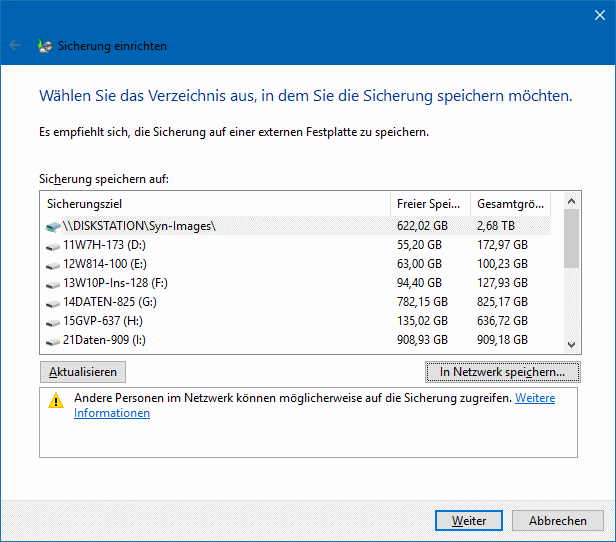Click the drive icon beside 12W814-100 (E:)
The image size is (616, 542).
point(53,264)
